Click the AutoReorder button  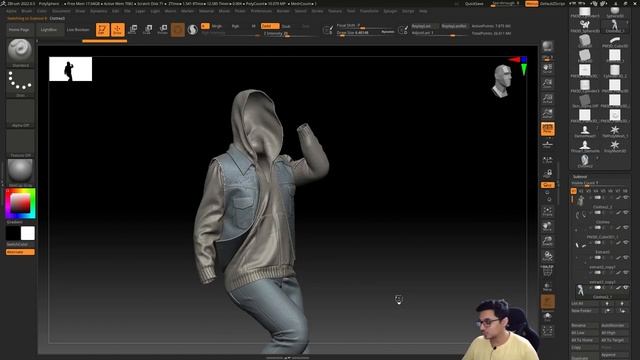point(615,325)
